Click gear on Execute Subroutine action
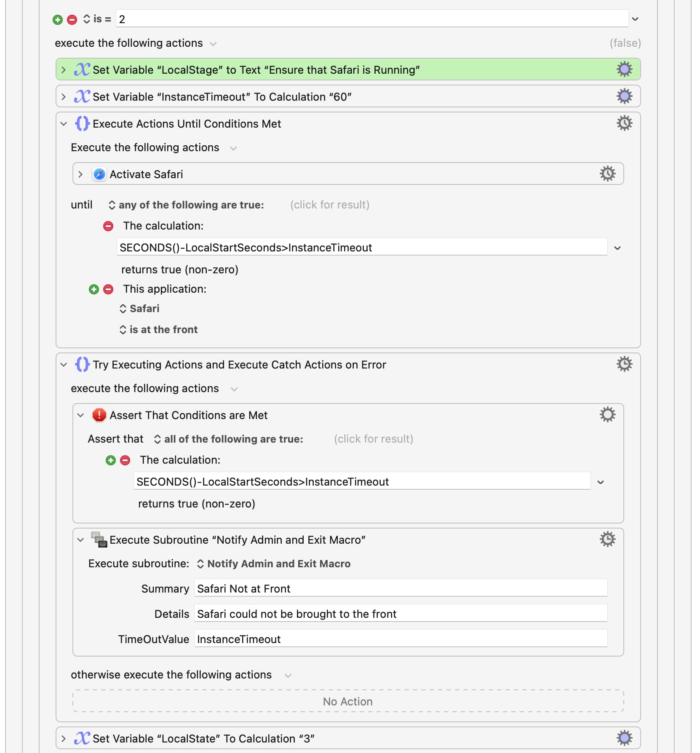700x753 pixels. click(x=607, y=539)
